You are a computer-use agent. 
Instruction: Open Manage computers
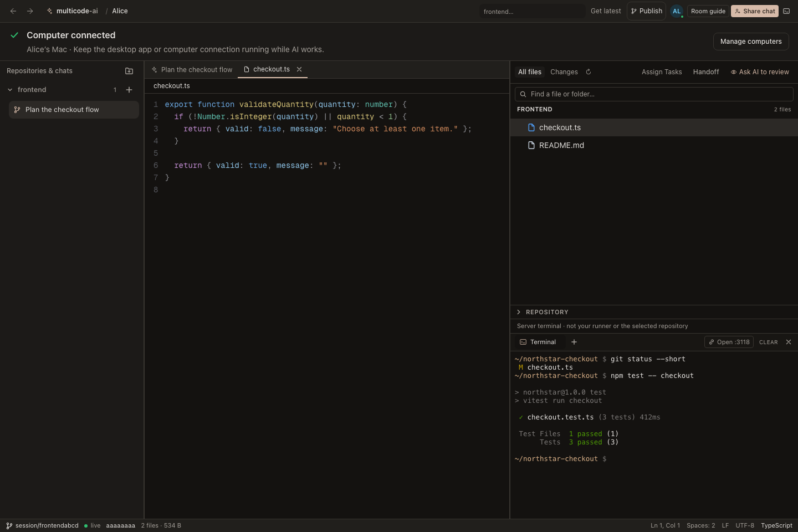(751, 42)
